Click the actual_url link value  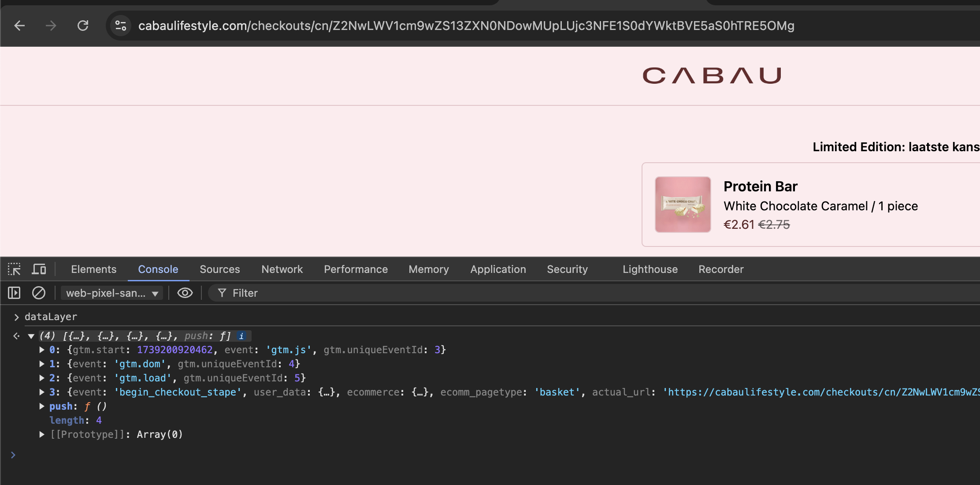coord(821,392)
